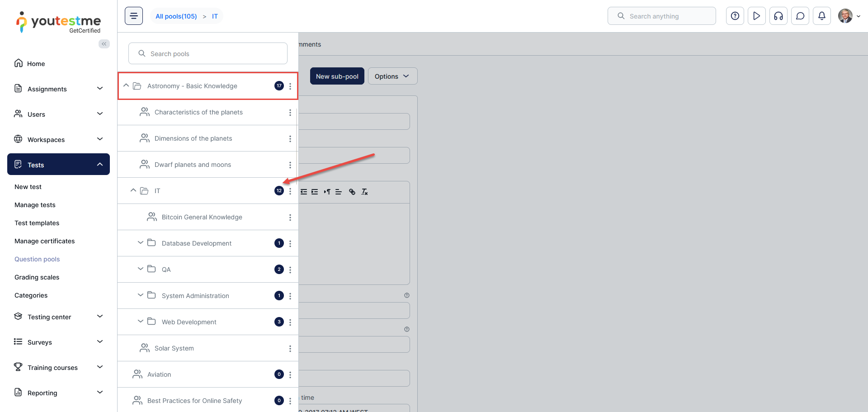
Task: Open three-dot menu for IT pool
Action: coord(290,191)
